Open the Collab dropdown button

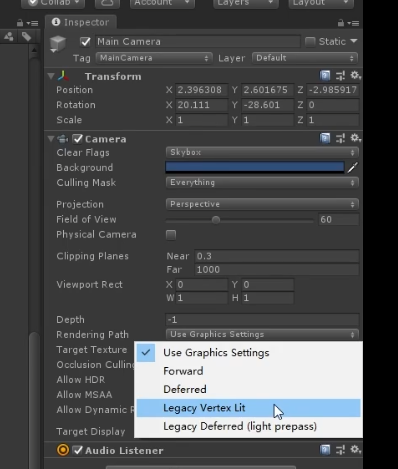coord(53,3)
